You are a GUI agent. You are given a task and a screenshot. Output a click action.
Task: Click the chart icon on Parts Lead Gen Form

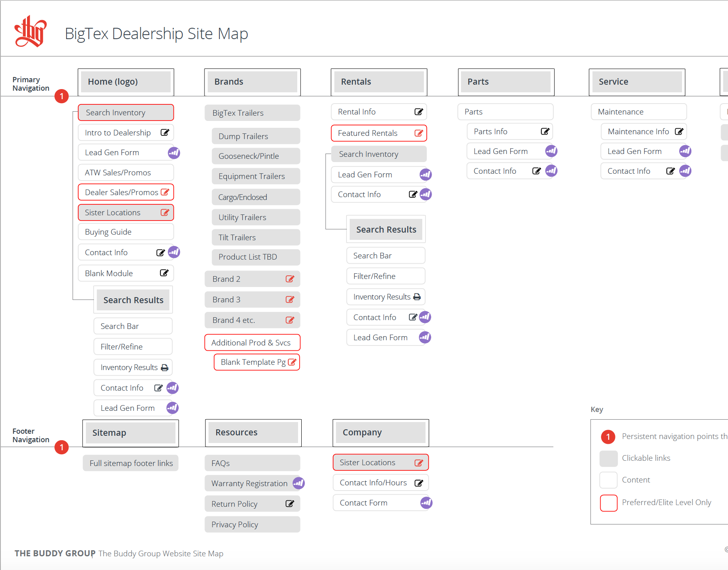tap(551, 151)
